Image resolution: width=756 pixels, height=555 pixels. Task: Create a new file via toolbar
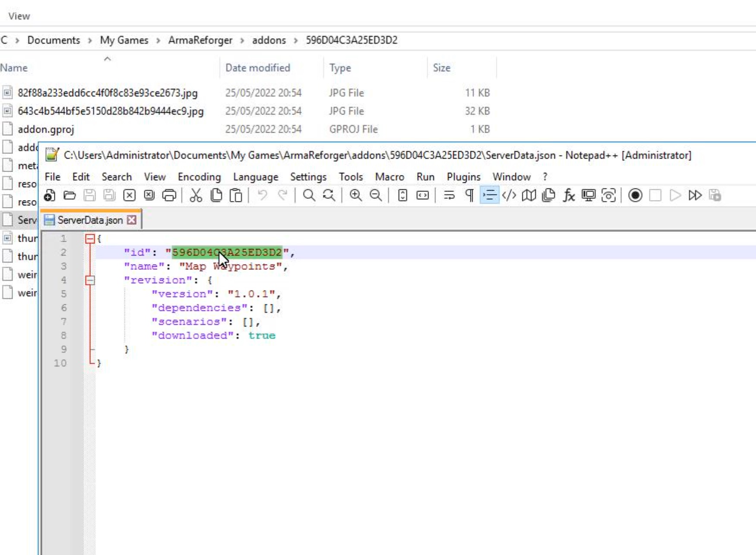click(50, 196)
